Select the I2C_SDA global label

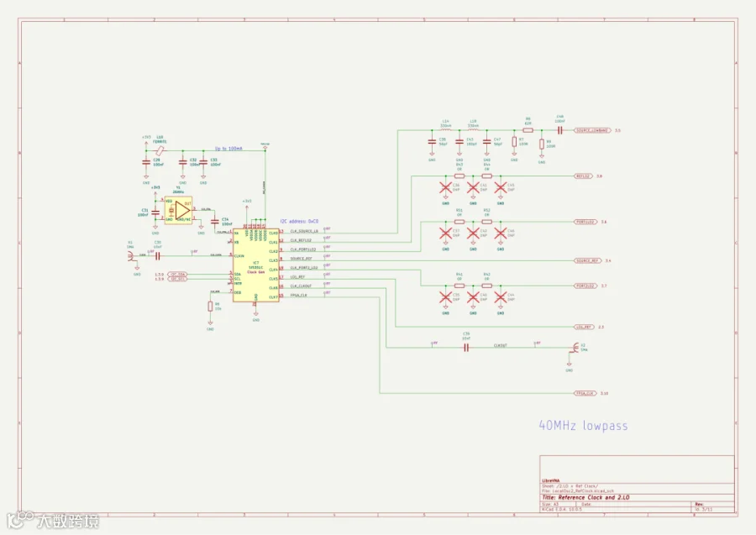177,275
